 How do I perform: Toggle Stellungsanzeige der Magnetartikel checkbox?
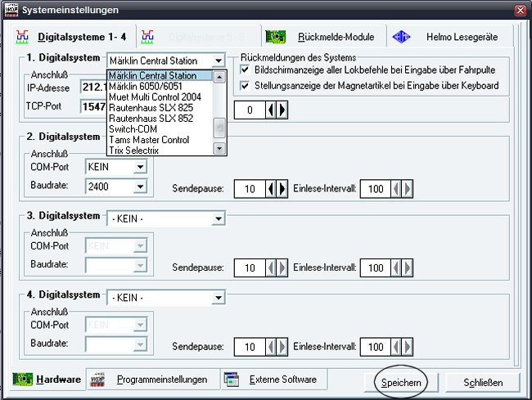point(245,85)
